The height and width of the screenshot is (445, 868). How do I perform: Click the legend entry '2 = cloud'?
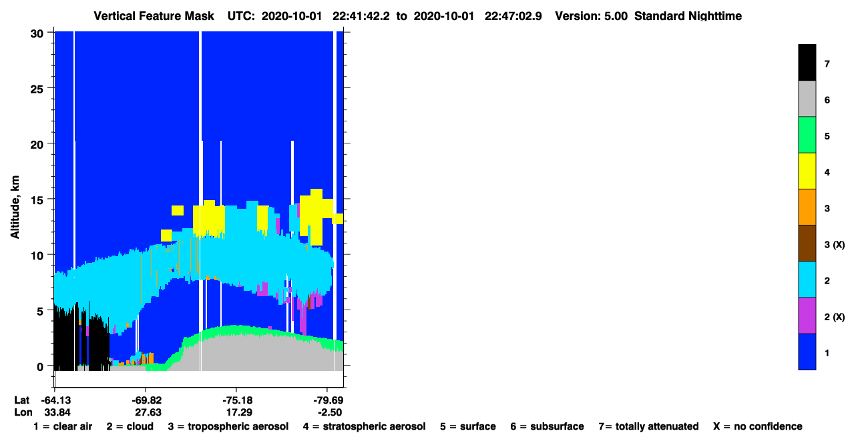pyautogui.click(x=130, y=426)
